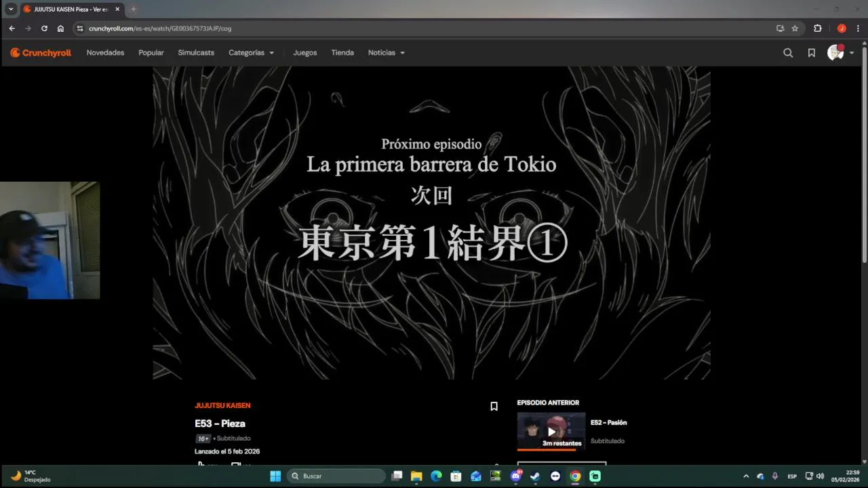868x488 pixels.
Task: Add E53 Pieza to watchlist with bookmark
Action: (494, 406)
